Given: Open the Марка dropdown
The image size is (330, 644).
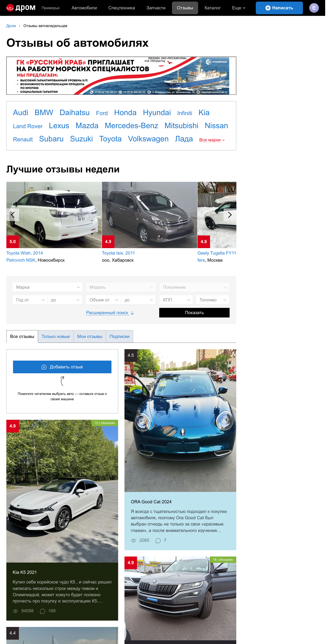Looking at the screenshot, I should (48, 287).
